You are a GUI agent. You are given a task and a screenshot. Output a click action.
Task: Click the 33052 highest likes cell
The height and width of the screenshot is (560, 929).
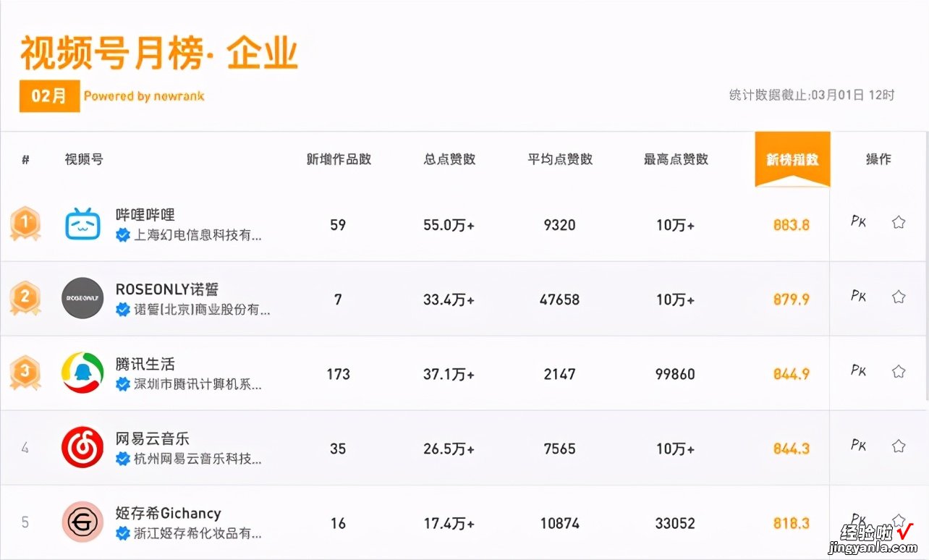[x=676, y=523]
